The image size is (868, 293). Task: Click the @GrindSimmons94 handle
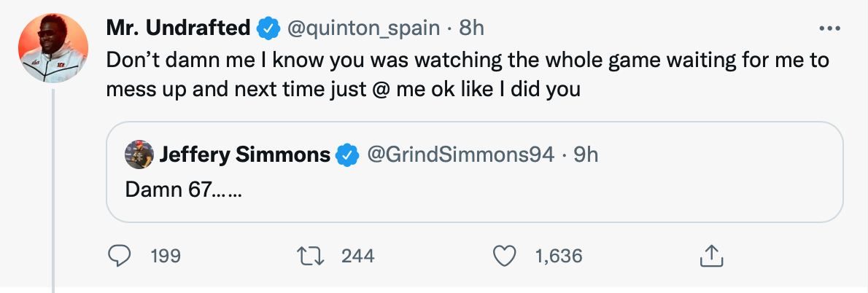tap(460, 155)
